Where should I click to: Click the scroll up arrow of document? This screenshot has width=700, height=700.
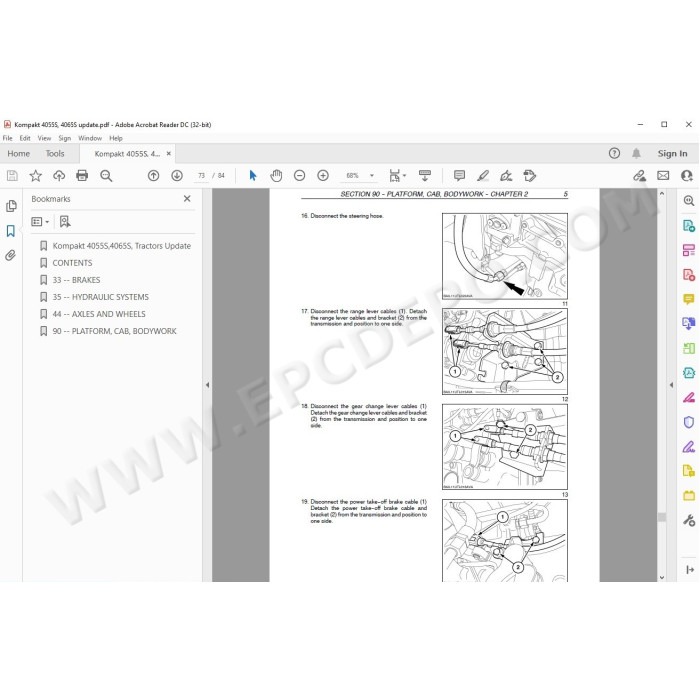pyautogui.click(x=662, y=194)
